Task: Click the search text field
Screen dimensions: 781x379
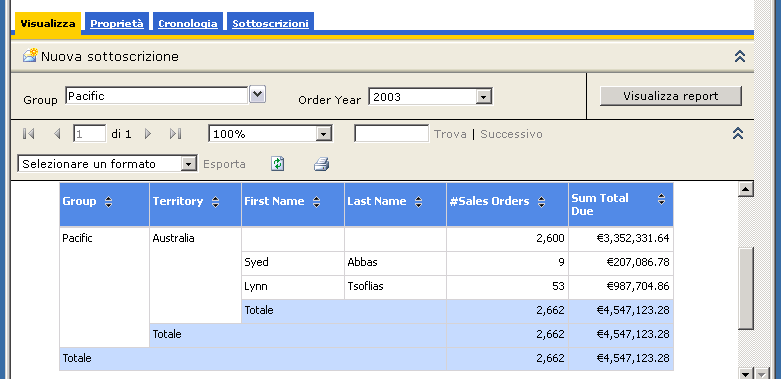Action: pos(391,133)
